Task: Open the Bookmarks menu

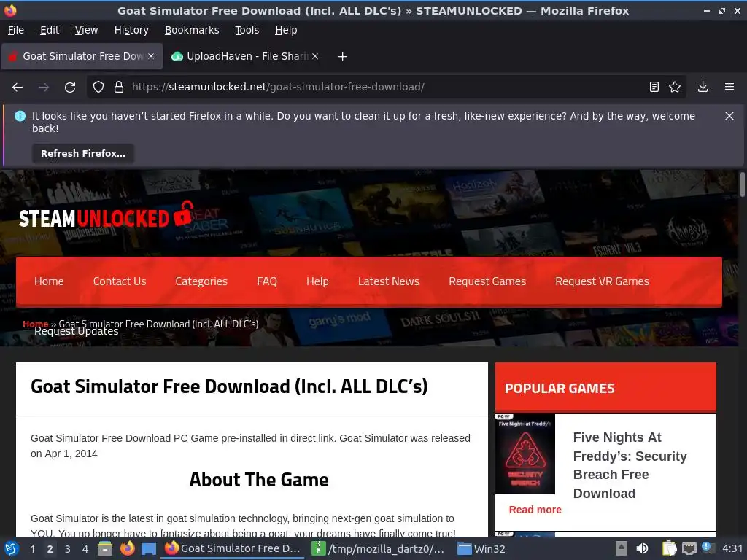Action: pos(192,30)
